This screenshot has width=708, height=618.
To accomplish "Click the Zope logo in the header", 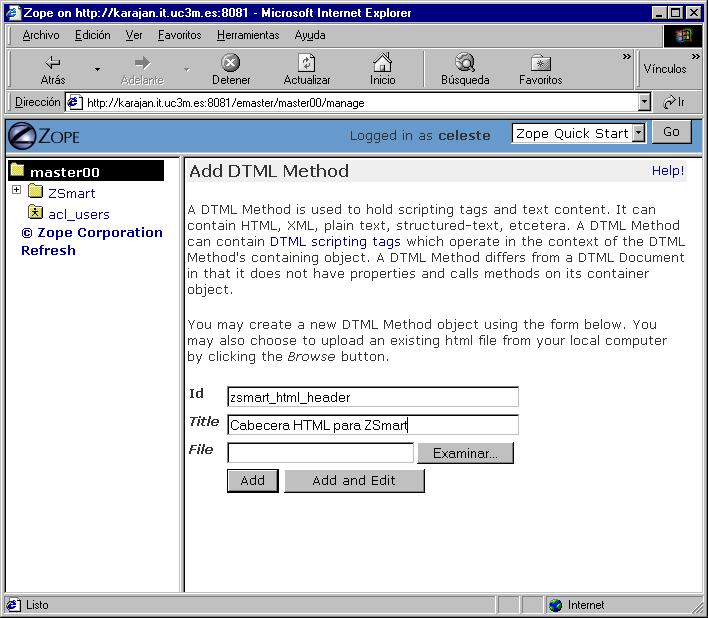I will [x=44, y=135].
